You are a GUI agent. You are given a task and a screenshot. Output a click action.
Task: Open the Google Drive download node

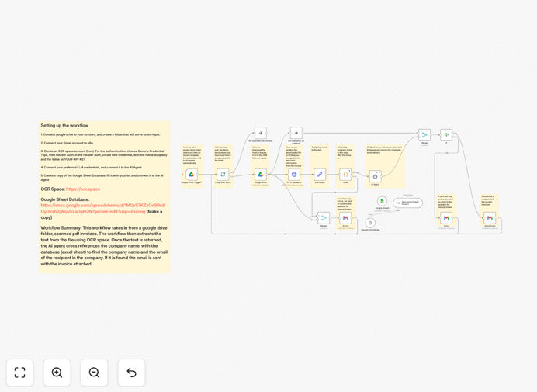261,175
